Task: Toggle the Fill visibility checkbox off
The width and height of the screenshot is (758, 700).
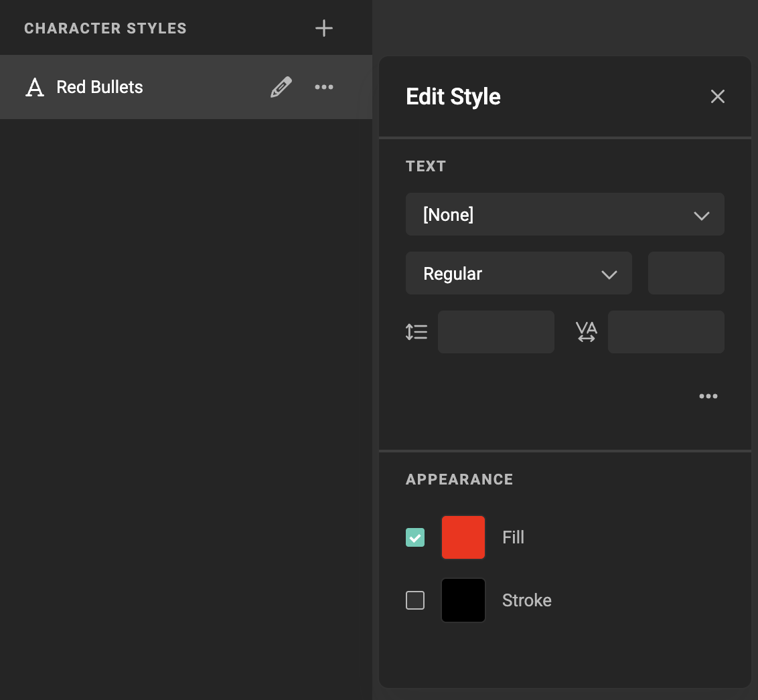Action: point(414,537)
